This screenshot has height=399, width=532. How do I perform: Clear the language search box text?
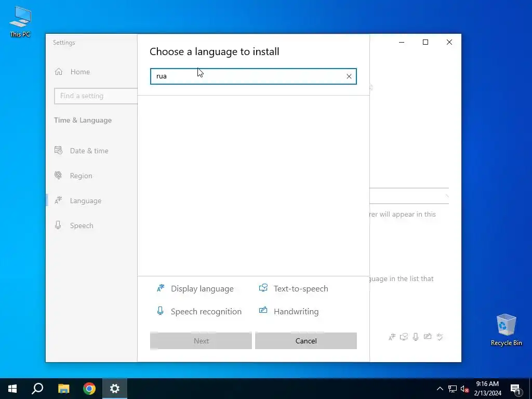[x=349, y=76]
